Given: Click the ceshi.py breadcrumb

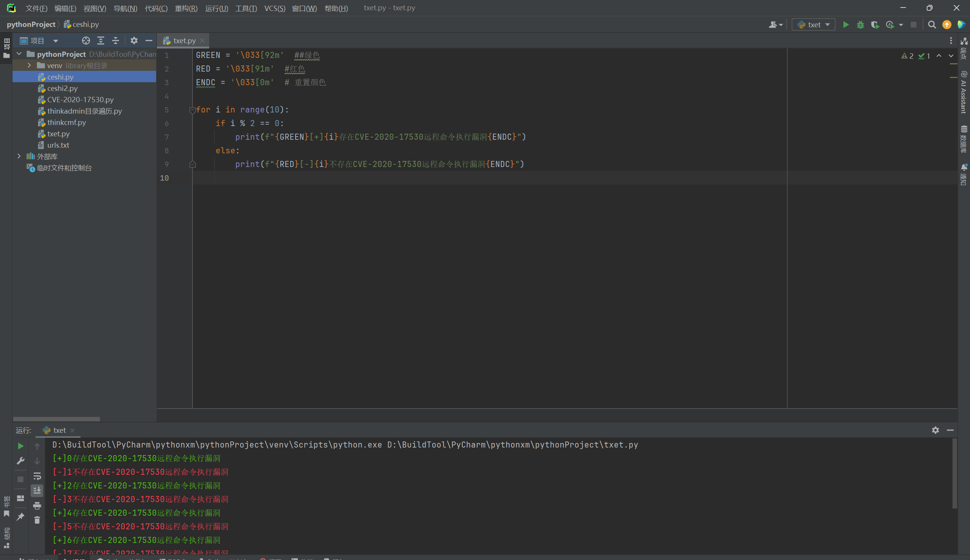Looking at the screenshot, I should pyautogui.click(x=81, y=24).
